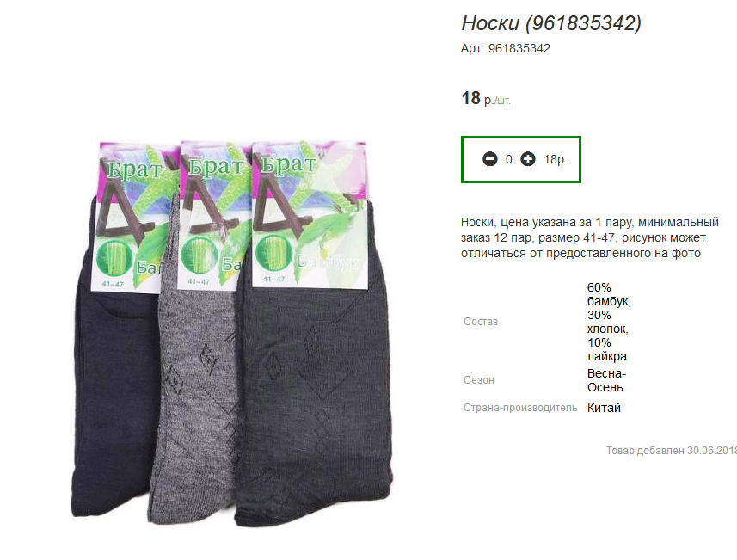Select the quantity value 0
Viewport: 737px width, 560px height.
(508, 160)
